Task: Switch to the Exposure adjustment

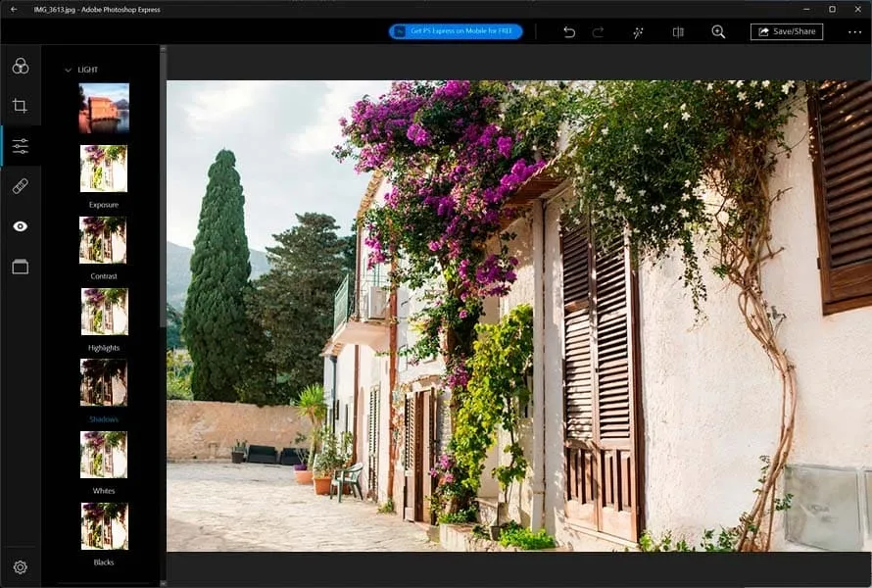Action: click(x=103, y=168)
